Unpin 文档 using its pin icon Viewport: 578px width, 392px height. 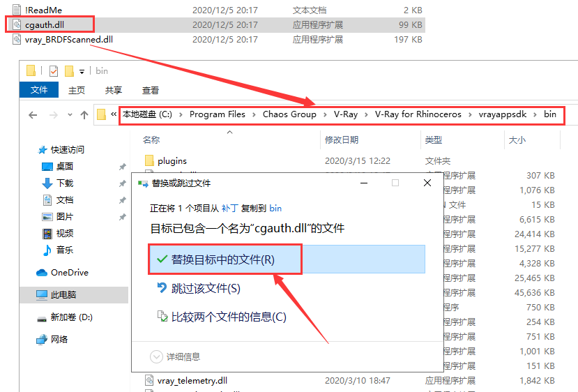point(123,200)
